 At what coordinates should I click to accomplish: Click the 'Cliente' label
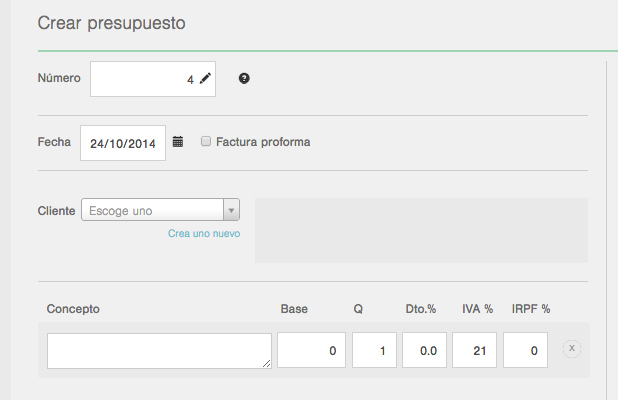tap(56, 211)
